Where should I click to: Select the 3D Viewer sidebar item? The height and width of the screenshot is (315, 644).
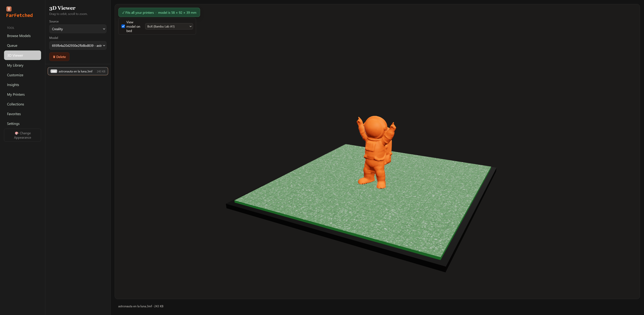tap(22, 55)
